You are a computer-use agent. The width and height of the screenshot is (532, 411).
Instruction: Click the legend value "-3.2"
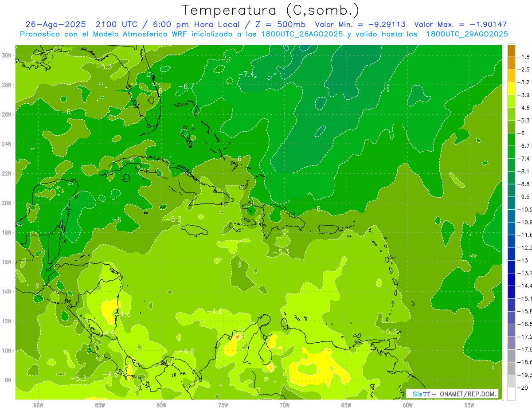(524, 82)
